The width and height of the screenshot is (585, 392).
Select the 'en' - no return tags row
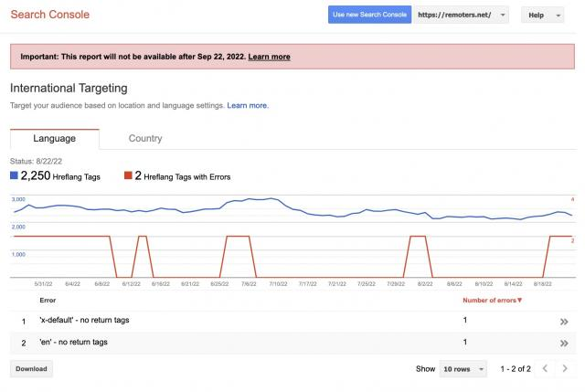292,343
